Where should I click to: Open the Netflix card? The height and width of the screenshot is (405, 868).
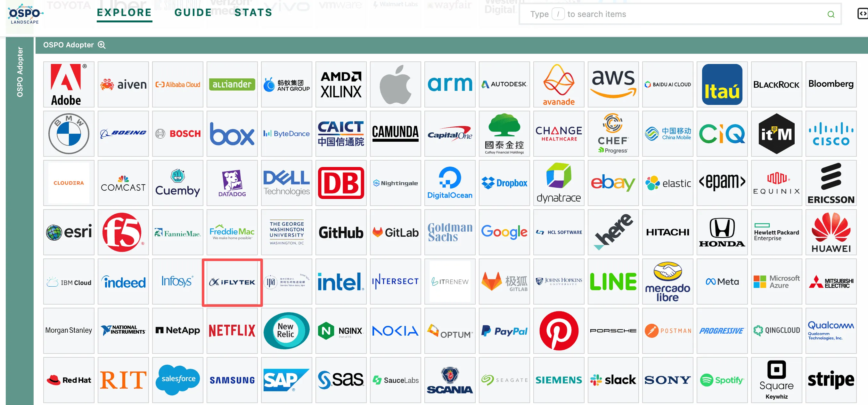pyautogui.click(x=232, y=330)
